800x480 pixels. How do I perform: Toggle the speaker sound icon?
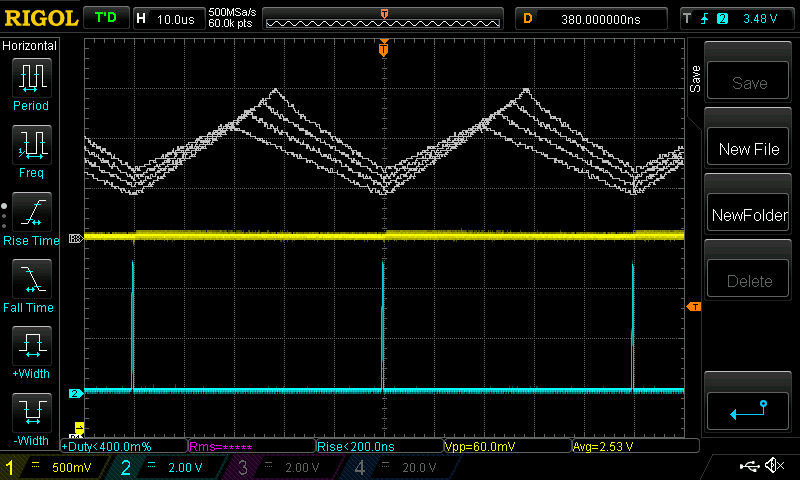click(x=774, y=466)
